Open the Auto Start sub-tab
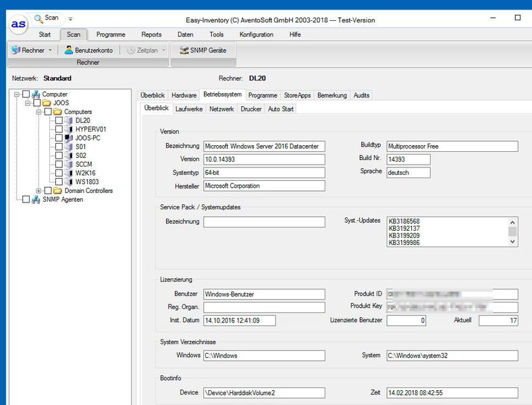This screenshot has height=405, width=532. (x=281, y=109)
